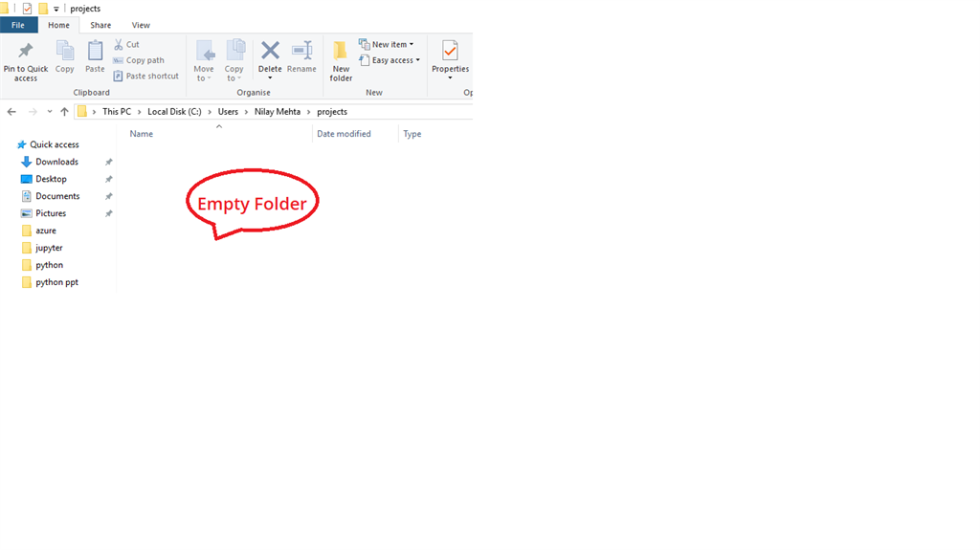Image resolution: width=980 pixels, height=550 pixels.
Task: Open the recent locations dropdown chevron
Action: (x=50, y=112)
